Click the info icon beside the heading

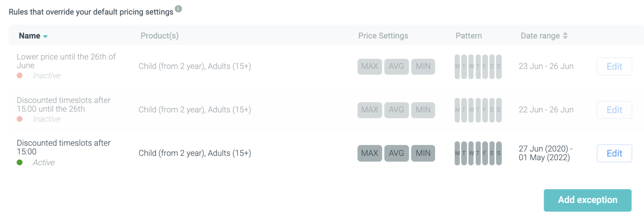click(178, 9)
